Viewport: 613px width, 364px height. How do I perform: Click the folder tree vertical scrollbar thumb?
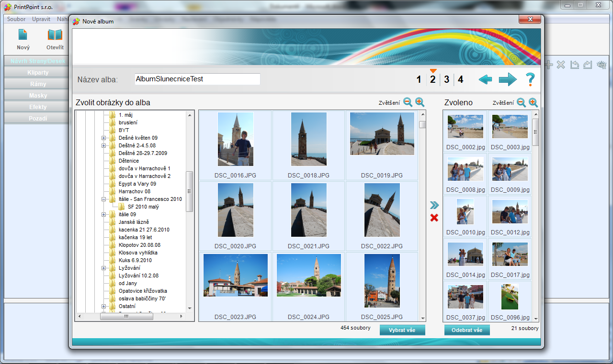[190, 191]
